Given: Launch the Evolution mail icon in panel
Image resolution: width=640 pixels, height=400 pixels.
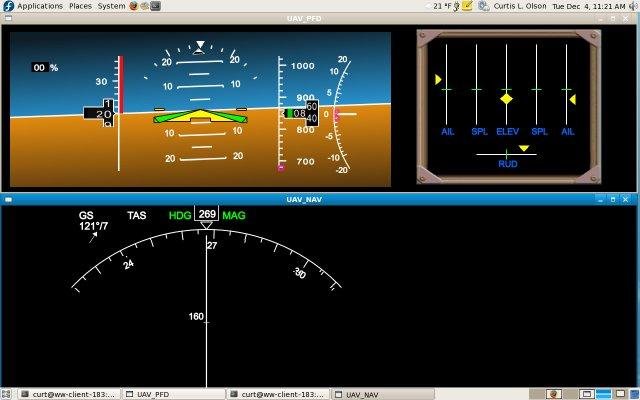Looking at the screenshot, I should (x=144, y=6).
